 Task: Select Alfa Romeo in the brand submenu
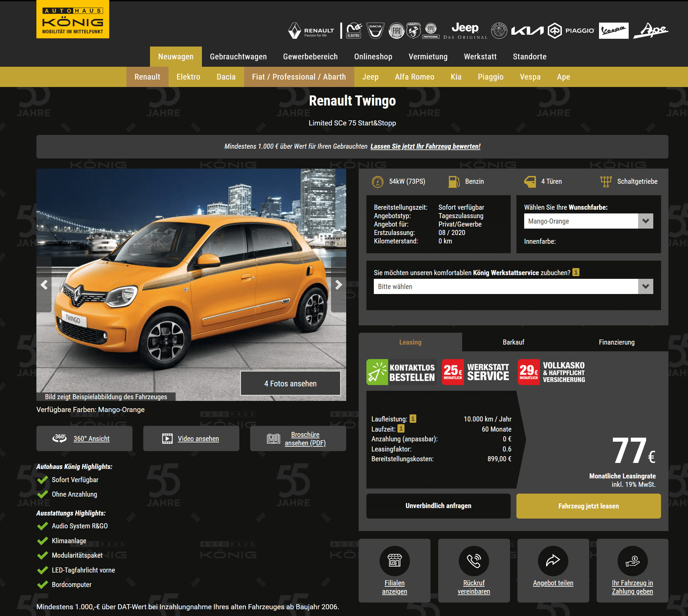(415, 77)
